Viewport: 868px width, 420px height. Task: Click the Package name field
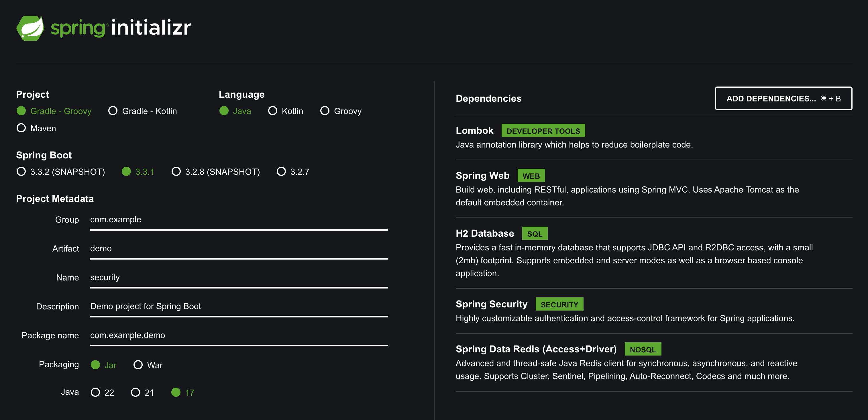coord(239,335)
